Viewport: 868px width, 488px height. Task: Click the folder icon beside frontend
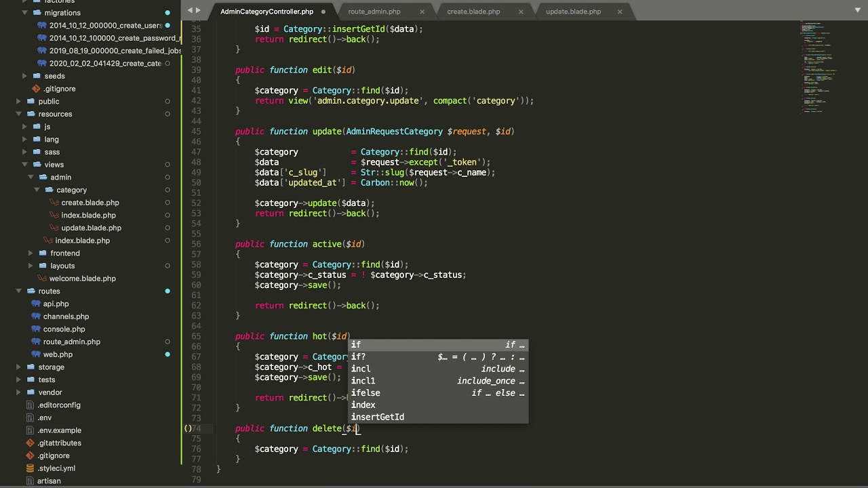tap(43, 253)
